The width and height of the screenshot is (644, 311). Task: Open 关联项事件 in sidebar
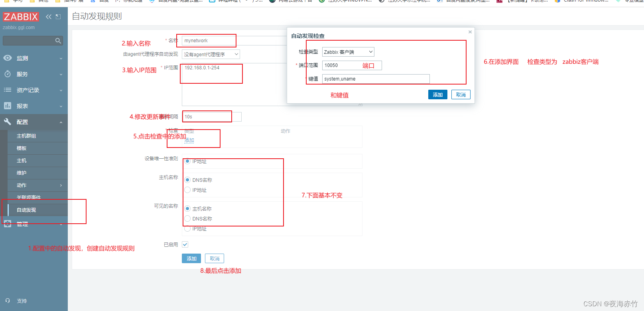point(29,197)
